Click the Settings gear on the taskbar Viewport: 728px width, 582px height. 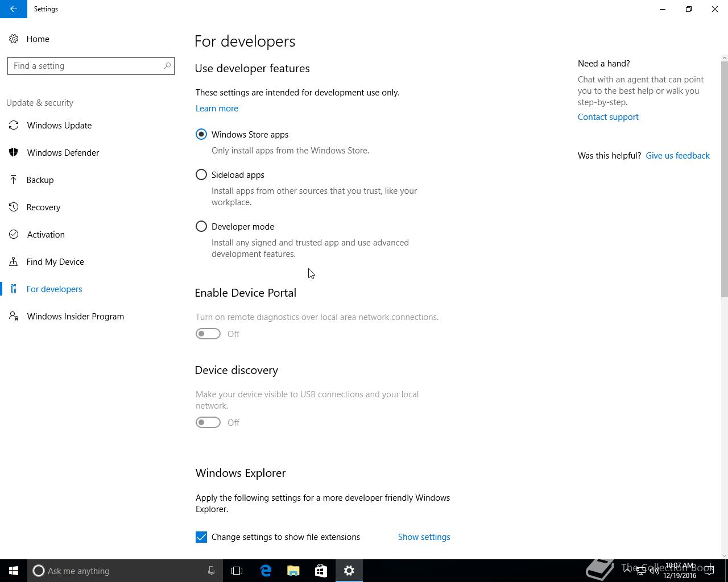[349, 571]
